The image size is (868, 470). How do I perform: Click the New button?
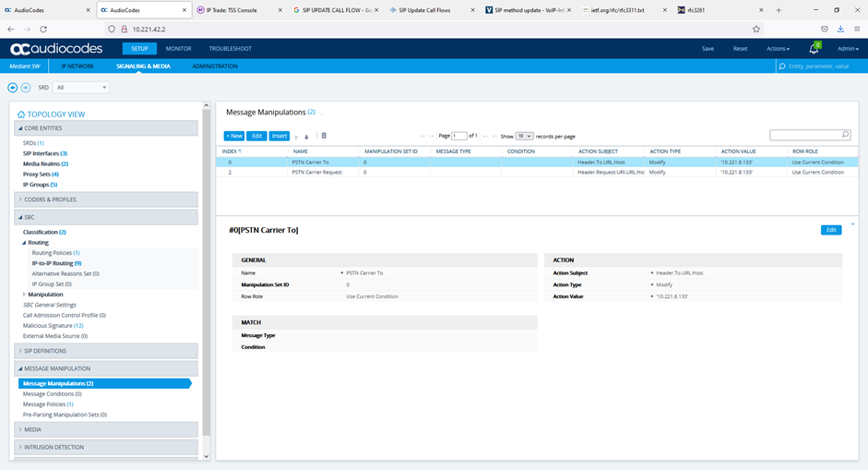(x=234, y=136)
